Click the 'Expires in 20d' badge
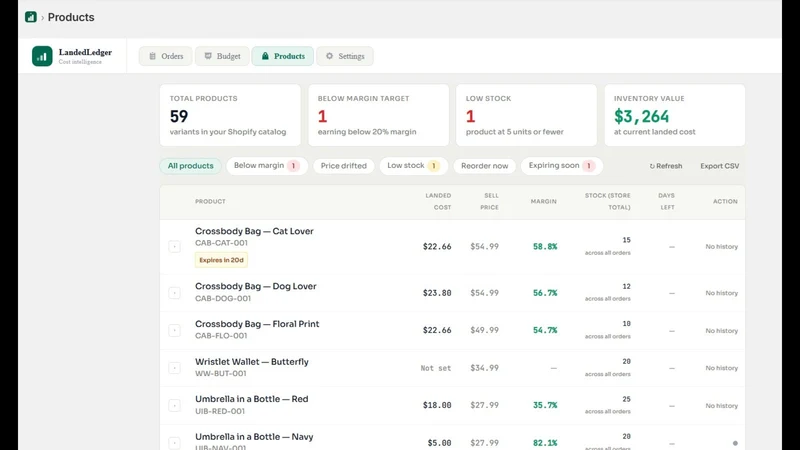The width and height of the screenshot is (800, 450). coord(221,260)
